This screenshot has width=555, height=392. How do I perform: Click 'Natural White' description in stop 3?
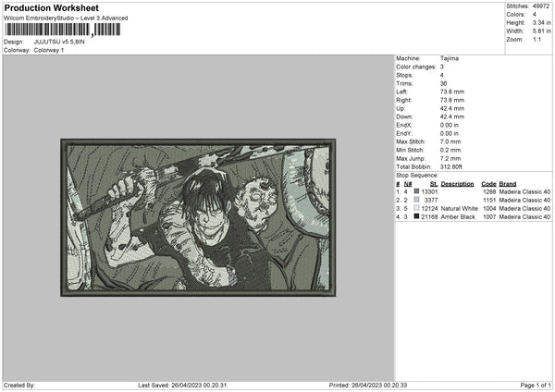click(459, 209)
